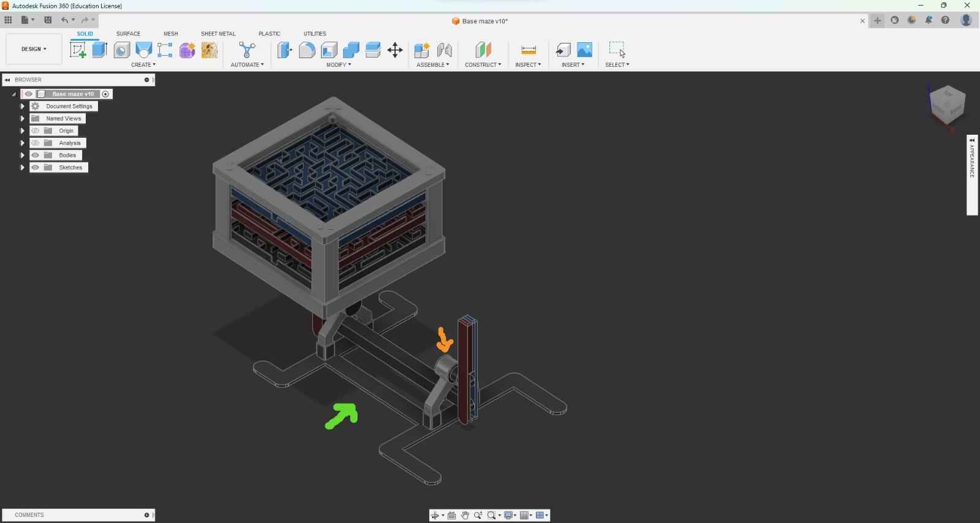Toggle visibility of Base maze v10 component
This screenshot has height=523, width=980.
tap(28, 94)
